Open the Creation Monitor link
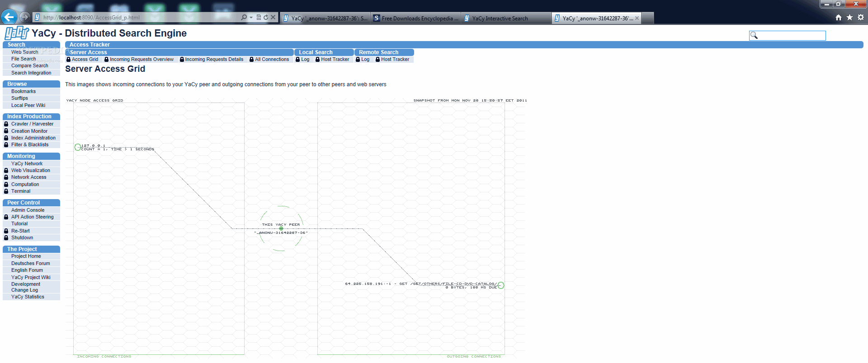The image size is (868, 363). pyautogui.click(x=29, y=131)
